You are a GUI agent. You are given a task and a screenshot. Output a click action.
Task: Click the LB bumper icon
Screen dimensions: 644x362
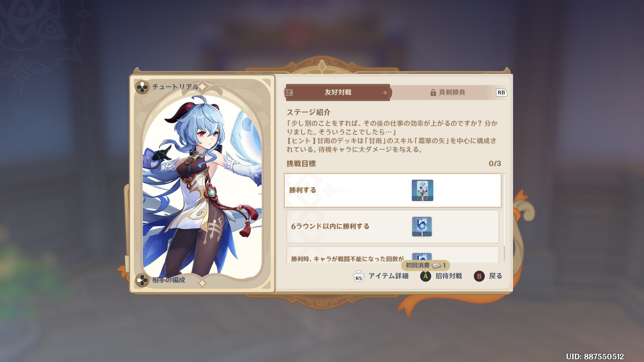[289, 93]
